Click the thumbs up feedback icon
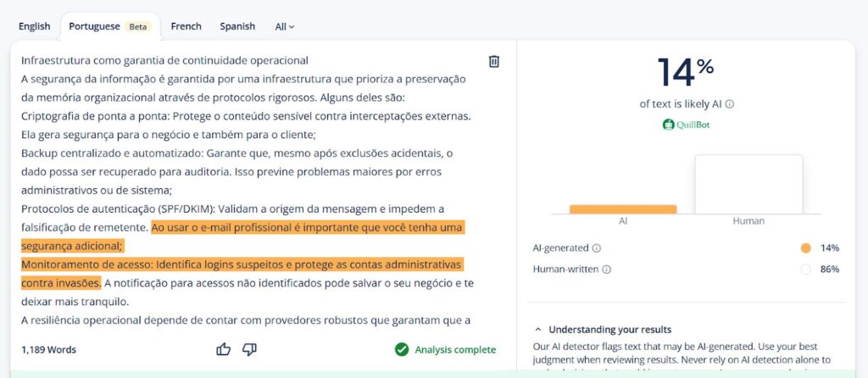This screenshot has height=378, width=868. click(224, 349)
